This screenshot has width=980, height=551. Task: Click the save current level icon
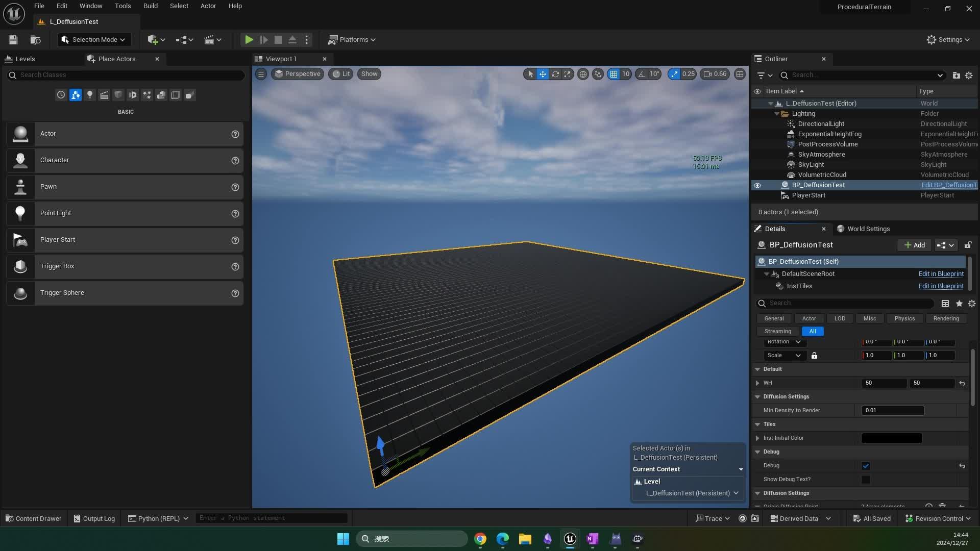[13, 39]
